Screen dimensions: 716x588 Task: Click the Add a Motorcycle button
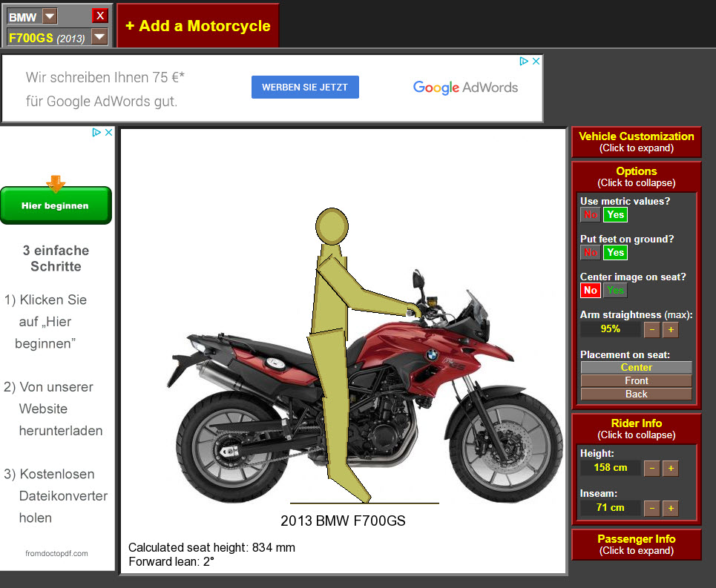point(198,26)
